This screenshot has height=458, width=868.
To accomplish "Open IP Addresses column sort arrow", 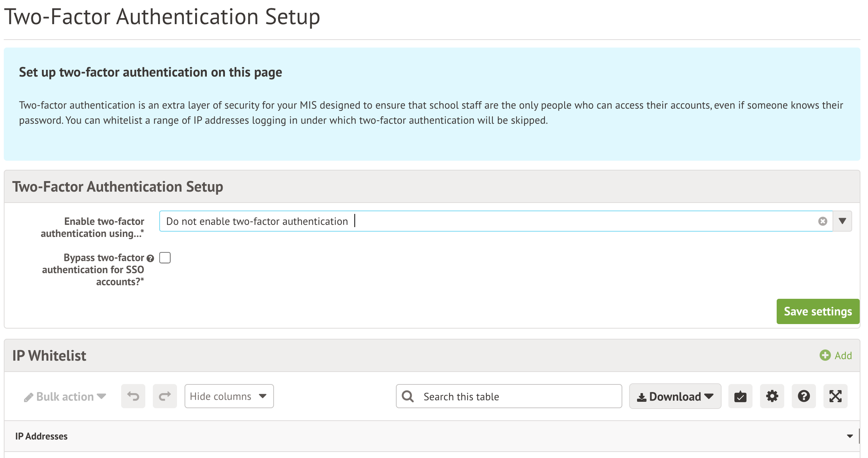I will coord(850,436).
